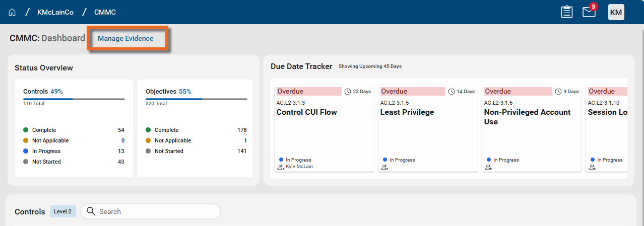Open the Least Privilege card title
The width and height of the screenshot is (644, 226).
pyautogui.click(x=407, y=112)
